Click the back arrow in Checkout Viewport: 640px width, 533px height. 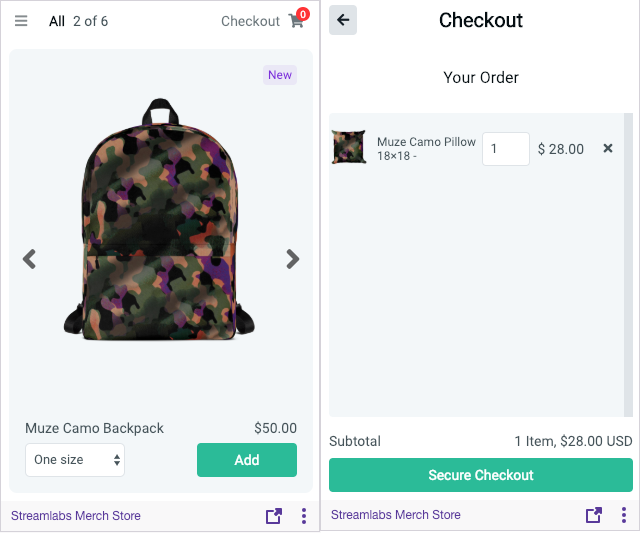tap(343, 20)
